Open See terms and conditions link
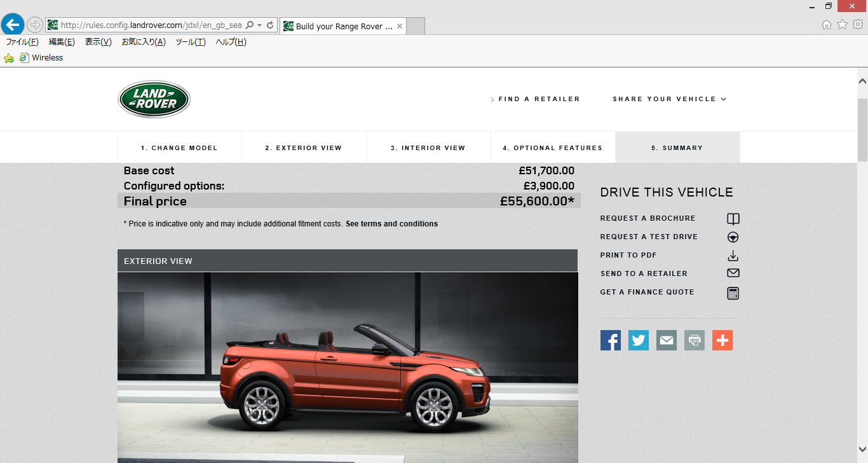 [391, 224]
